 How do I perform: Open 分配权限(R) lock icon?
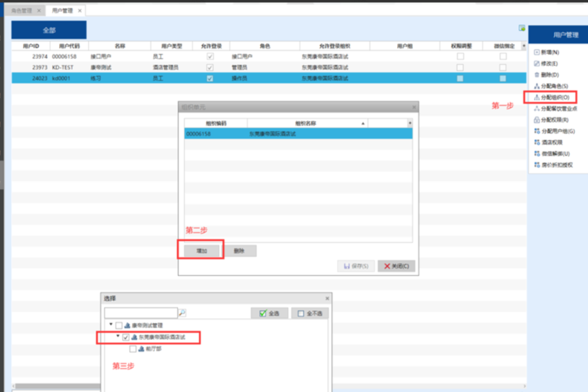pyautogui.click(x=537, y=120)
